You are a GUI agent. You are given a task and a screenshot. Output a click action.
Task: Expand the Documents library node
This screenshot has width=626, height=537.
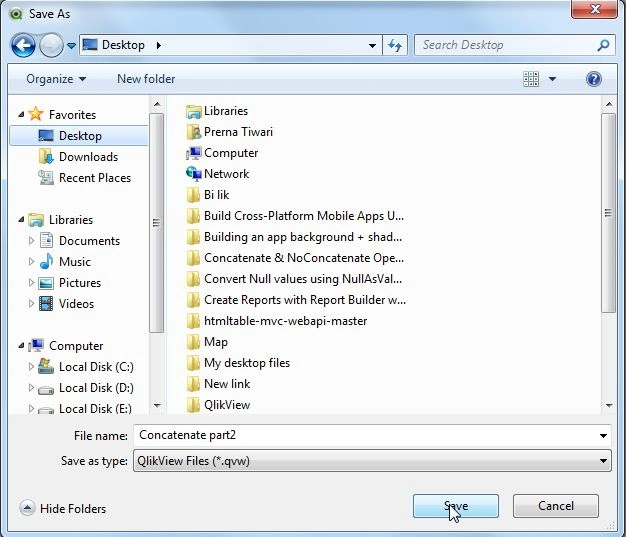31,241
